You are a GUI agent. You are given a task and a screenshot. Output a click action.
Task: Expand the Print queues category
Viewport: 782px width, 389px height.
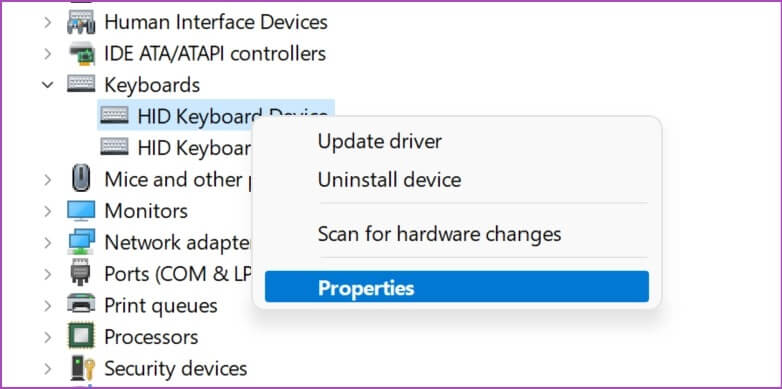47,305
